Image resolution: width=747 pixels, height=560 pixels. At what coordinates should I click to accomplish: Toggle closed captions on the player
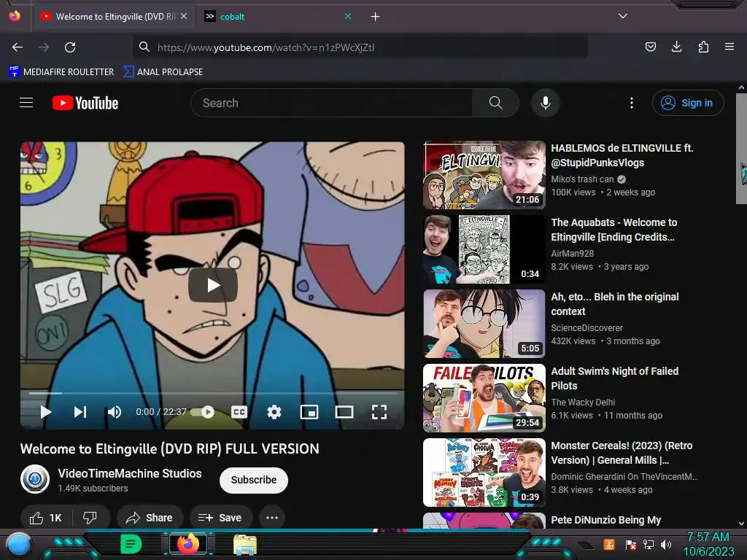point(239,412)
